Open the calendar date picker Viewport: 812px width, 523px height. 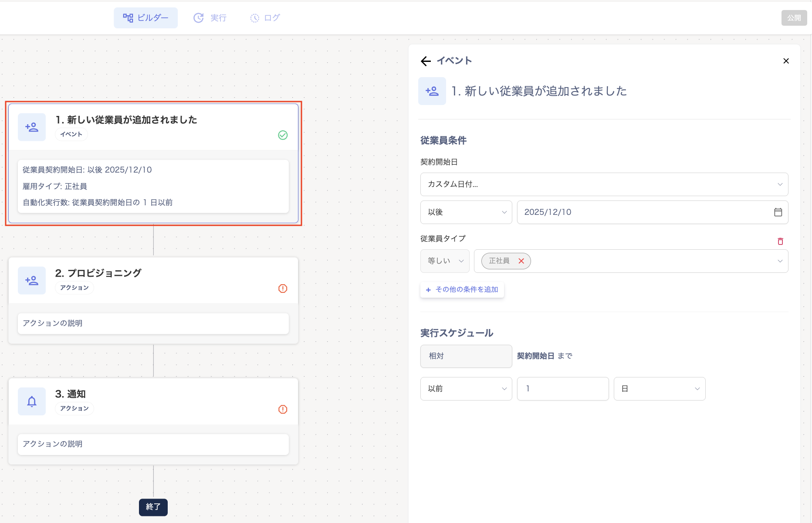coord(778,212)
